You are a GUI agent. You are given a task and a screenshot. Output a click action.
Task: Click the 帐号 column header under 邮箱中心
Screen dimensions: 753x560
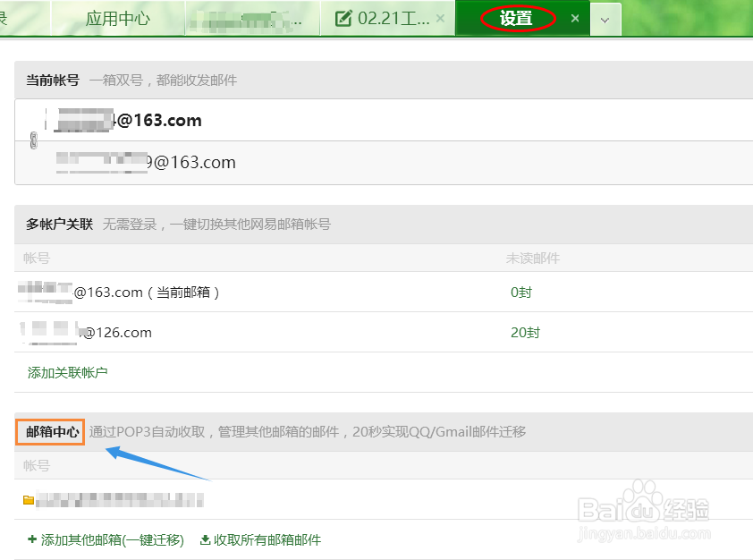(x=37, y=465)
